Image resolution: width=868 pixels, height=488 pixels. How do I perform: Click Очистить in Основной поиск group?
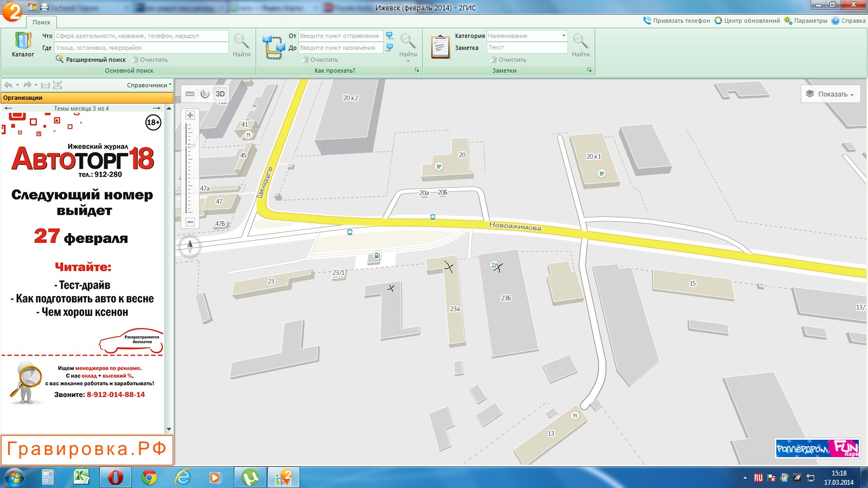click(x=150, y=60)
